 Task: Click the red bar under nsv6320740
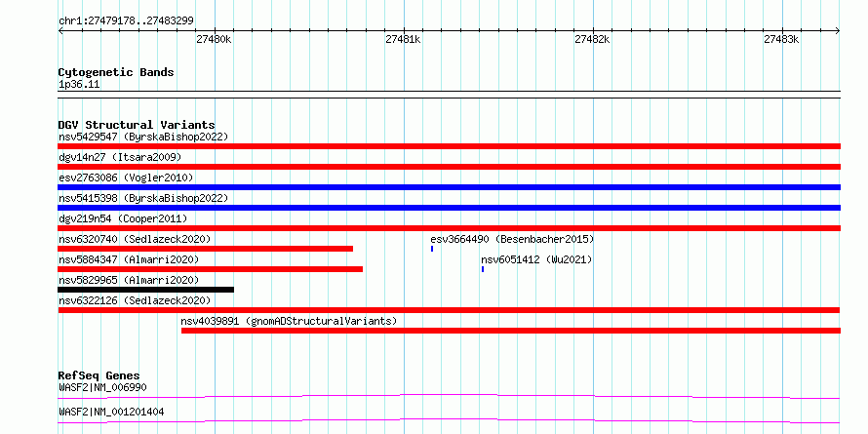point(206,249)
